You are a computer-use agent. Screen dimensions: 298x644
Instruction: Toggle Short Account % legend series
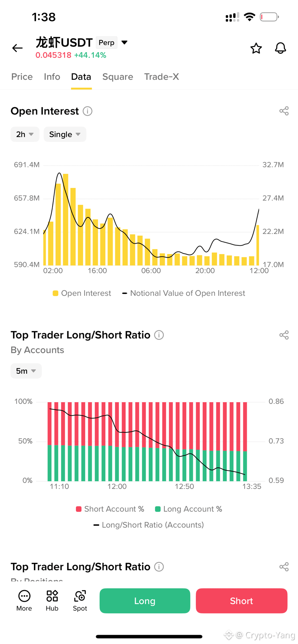pos(110,509)
